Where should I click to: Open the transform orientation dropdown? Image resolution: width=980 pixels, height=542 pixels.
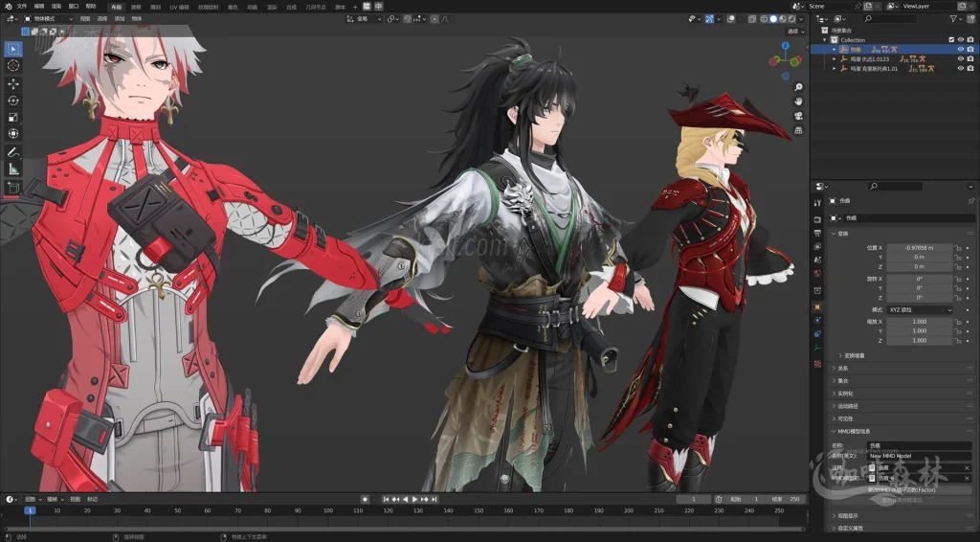(364, 19)
